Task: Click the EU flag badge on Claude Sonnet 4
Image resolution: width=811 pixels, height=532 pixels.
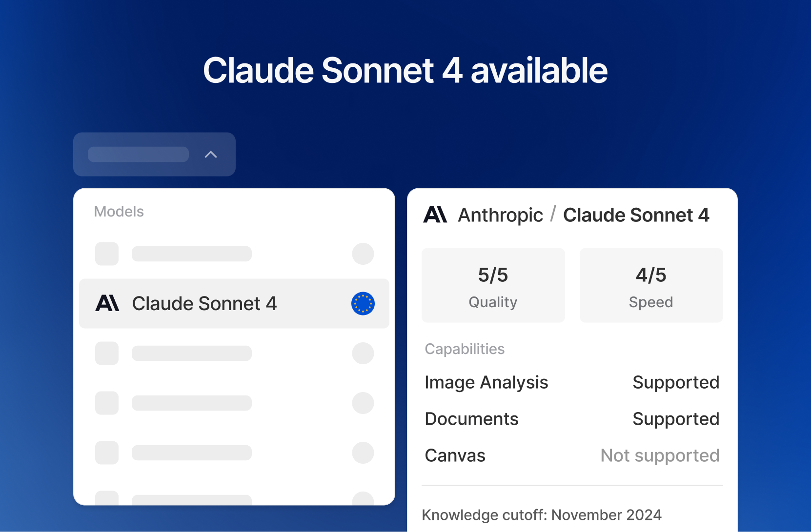Action: (x=363, y=303)
